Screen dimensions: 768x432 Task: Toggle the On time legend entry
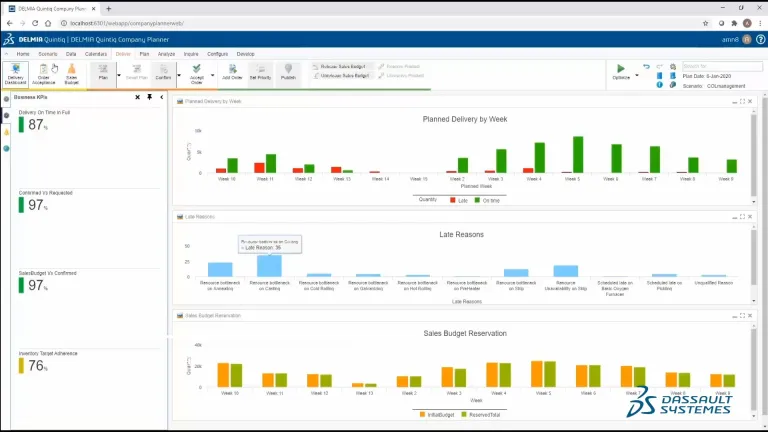tap(487, 200)
